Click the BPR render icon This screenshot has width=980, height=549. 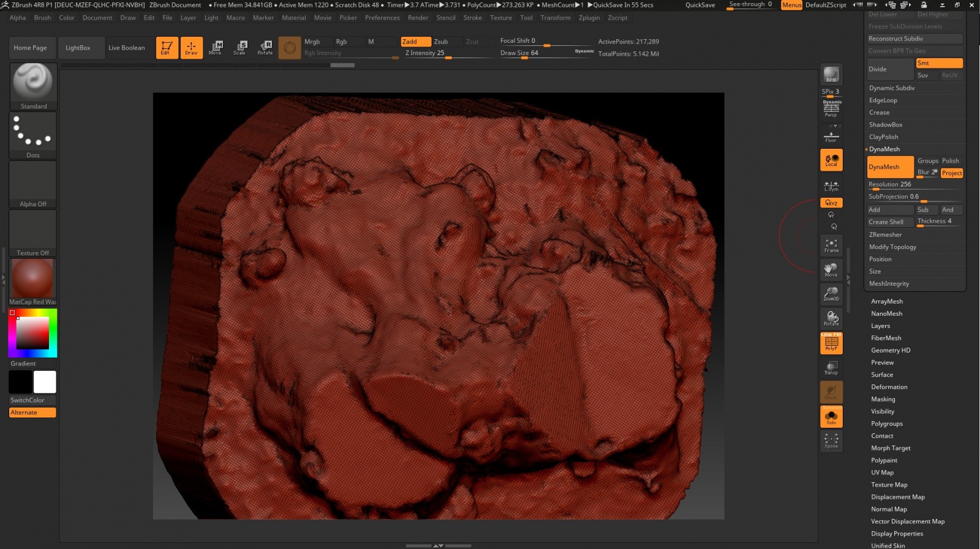[x=831, y=75]
